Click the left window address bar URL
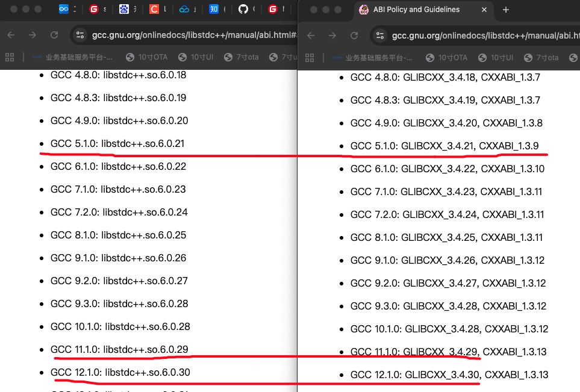This screenshot has width=580, height=392. click(194, 35)
